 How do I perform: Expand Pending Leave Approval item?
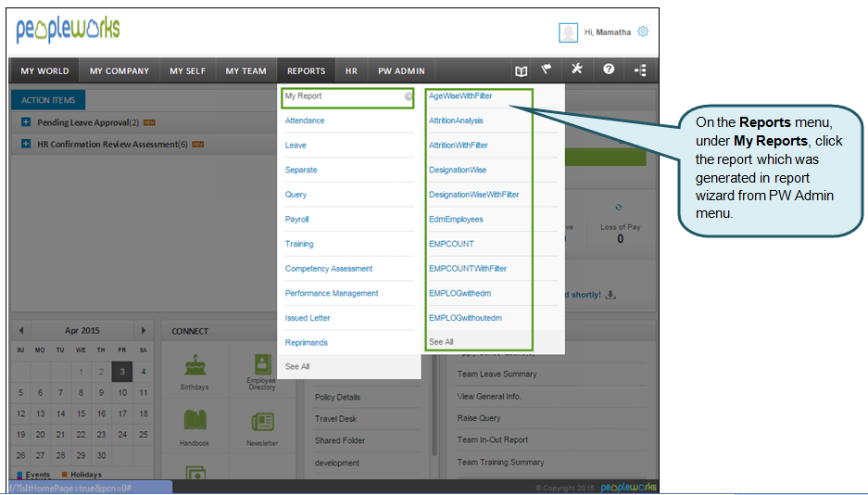click(x=26, y=122)
